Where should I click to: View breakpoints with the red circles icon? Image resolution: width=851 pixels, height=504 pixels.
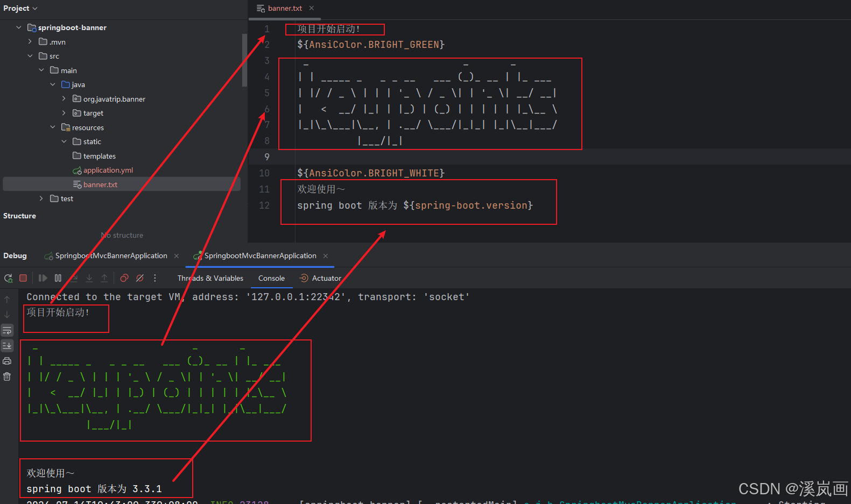124,278
